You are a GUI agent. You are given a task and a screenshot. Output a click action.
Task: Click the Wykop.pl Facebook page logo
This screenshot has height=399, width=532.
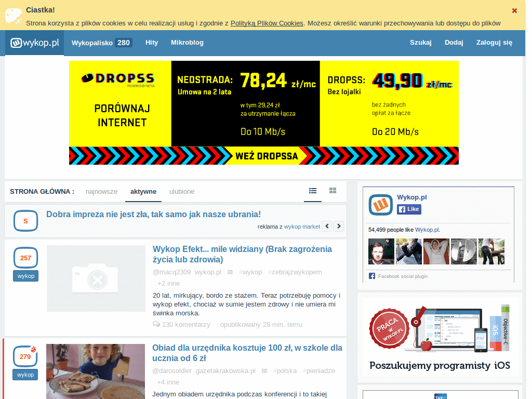[381, 205]
